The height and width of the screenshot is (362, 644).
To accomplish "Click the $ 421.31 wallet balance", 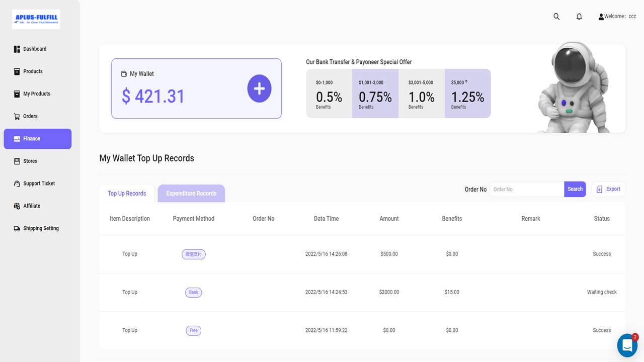I will point(153,96).
